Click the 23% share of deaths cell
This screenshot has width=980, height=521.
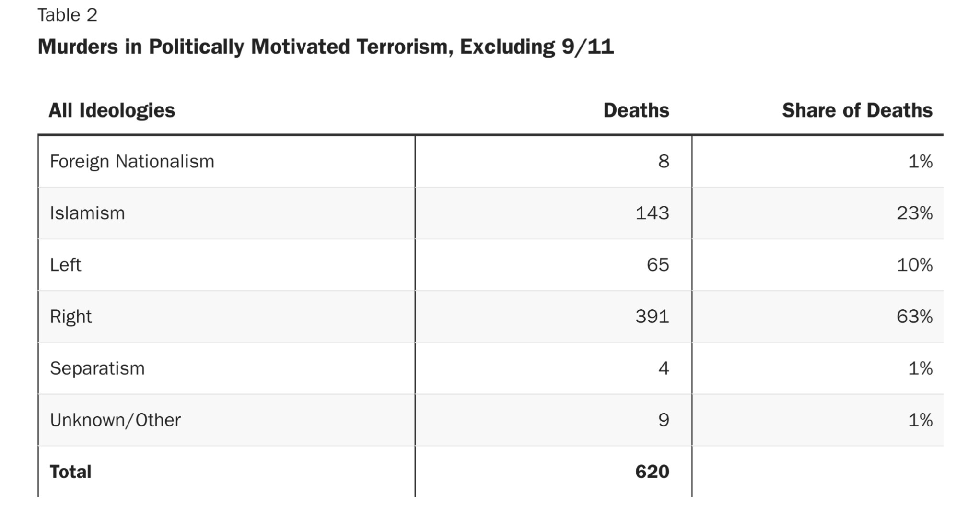914,213
